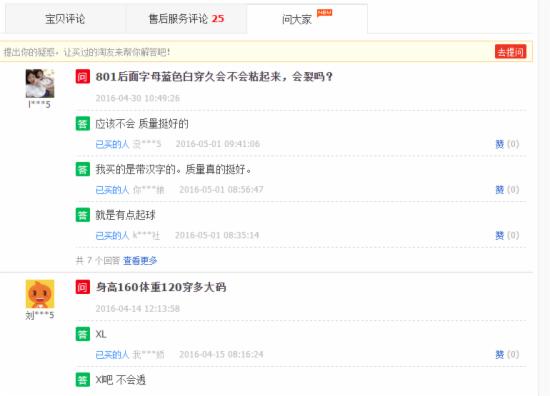Open question 身高160体重120穿多大码

(161, 287)
